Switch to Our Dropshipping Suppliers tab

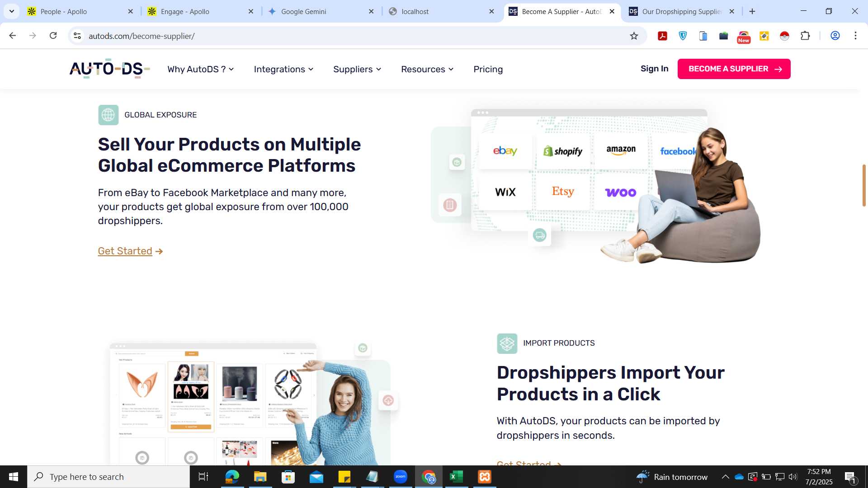point(681,11)
